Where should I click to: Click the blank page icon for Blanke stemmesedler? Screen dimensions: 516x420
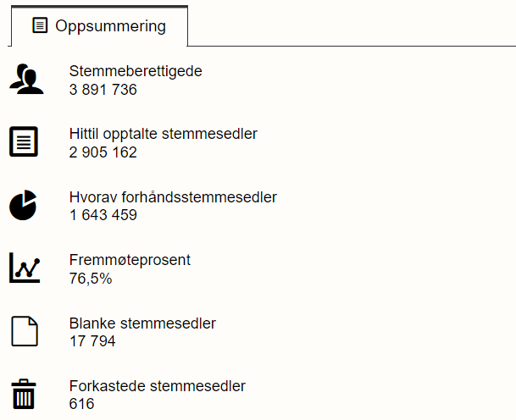[24, 331]
